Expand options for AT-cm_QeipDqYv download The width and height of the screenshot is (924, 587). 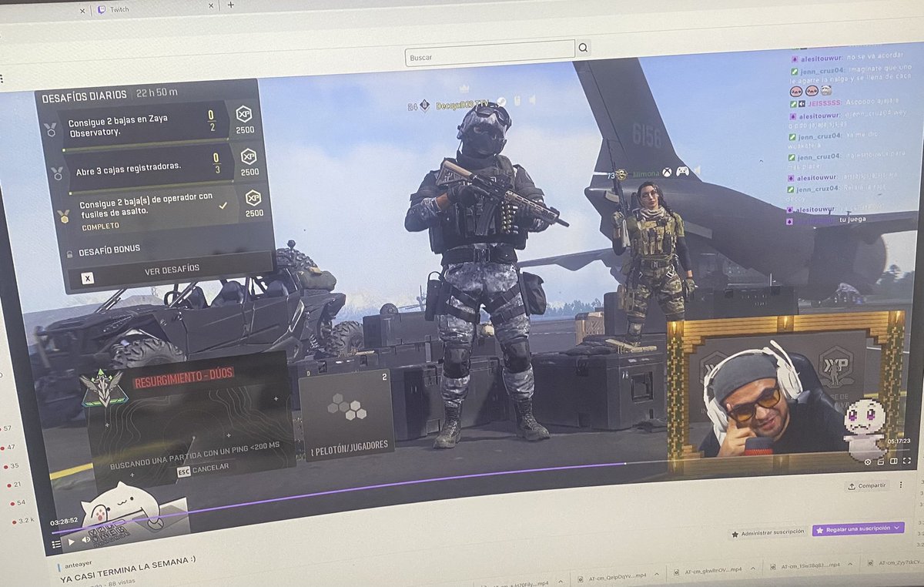pyautogui.click(x=658, y=574)
